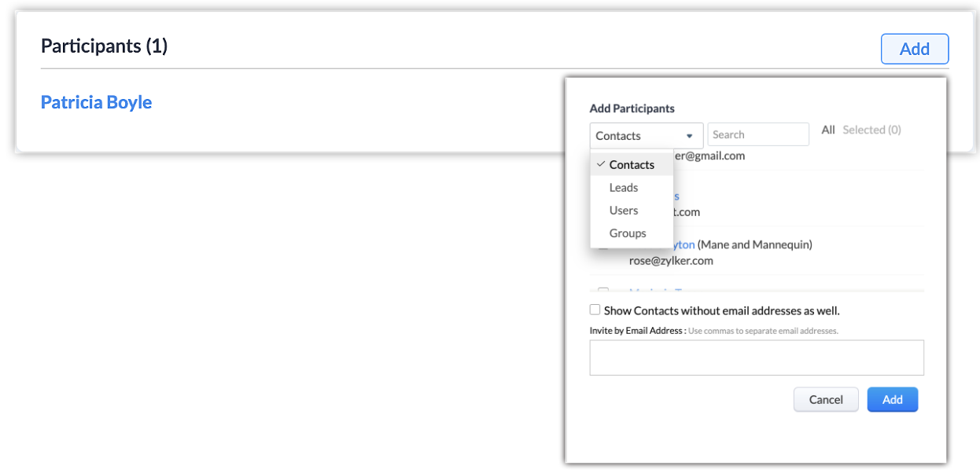Click the rose@zylker.com email text

tap(671, 261)
